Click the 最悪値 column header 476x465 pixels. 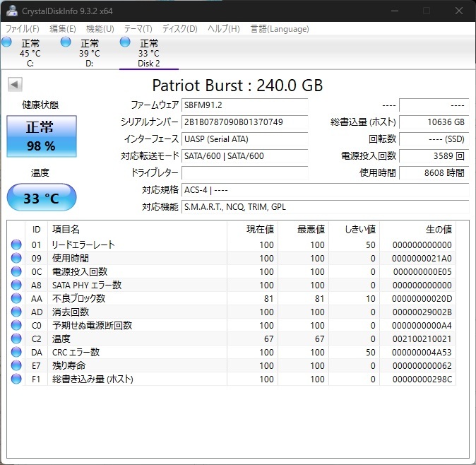click(x=311, y=229)
